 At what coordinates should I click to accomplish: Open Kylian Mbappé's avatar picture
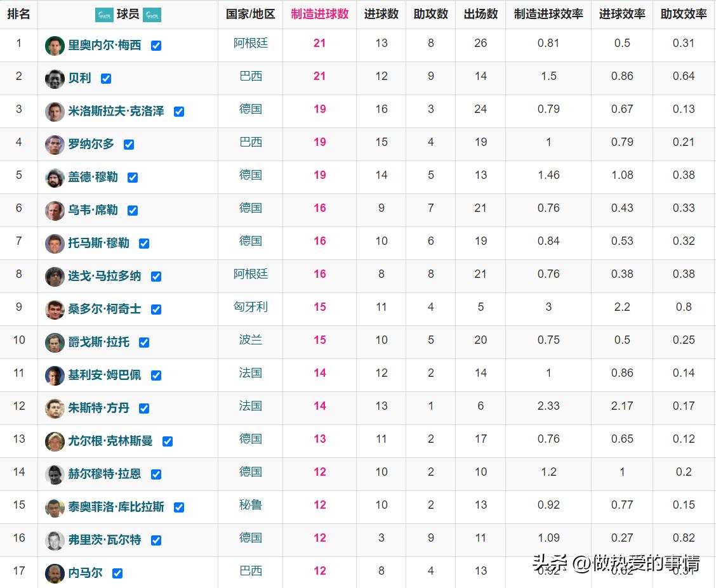click(55, 375)
